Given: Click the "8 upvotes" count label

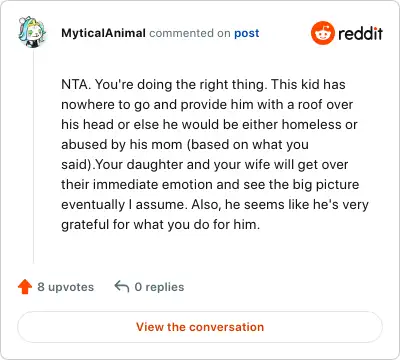Looking at the screenshot, I should (x=66, y=287).
